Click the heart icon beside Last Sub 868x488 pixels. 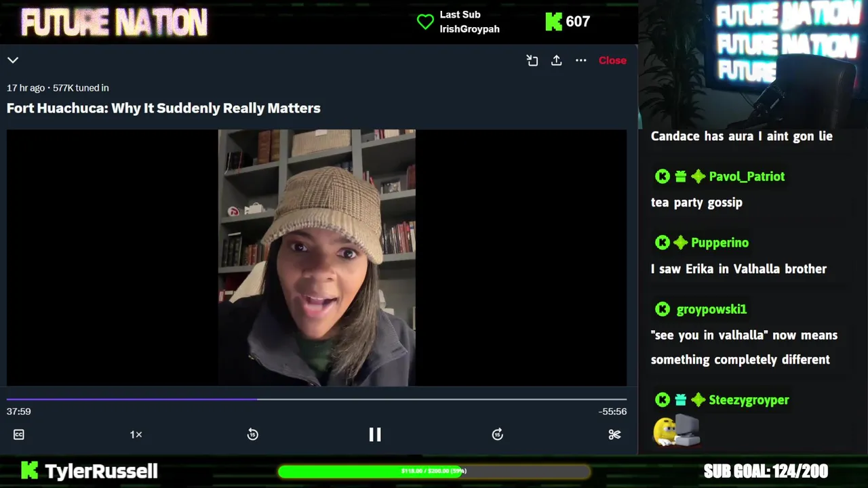(x=425, y=22)
